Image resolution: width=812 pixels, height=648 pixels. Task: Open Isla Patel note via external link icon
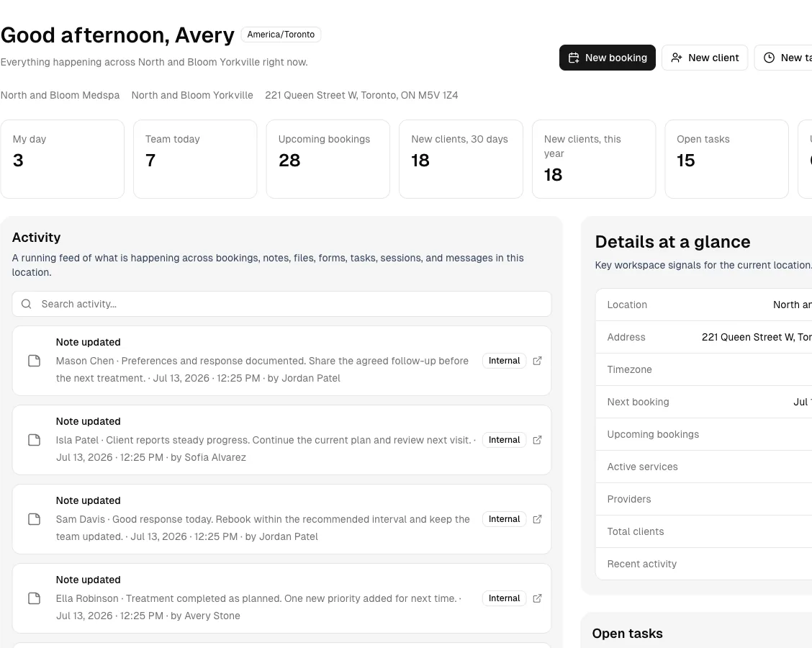[537, 441]
